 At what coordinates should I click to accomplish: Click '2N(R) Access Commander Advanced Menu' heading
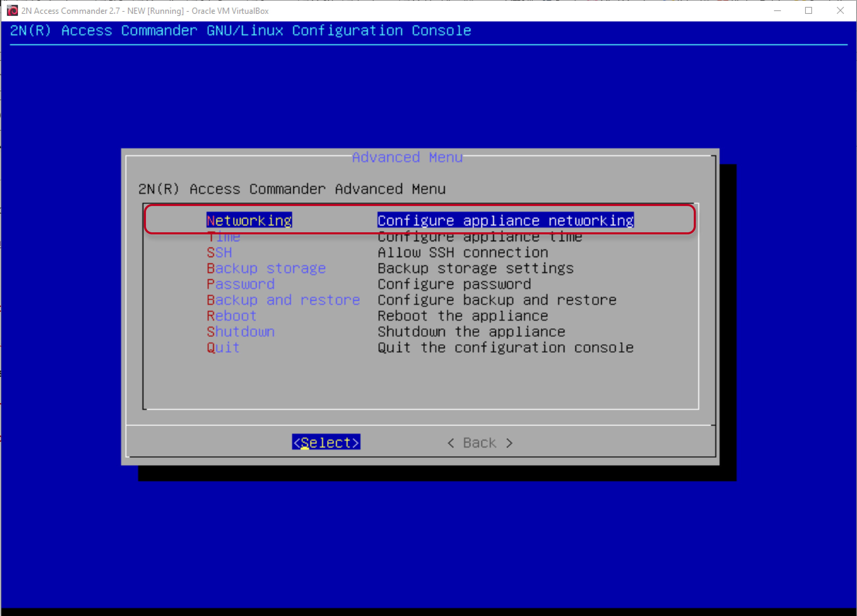coord(292,189)
